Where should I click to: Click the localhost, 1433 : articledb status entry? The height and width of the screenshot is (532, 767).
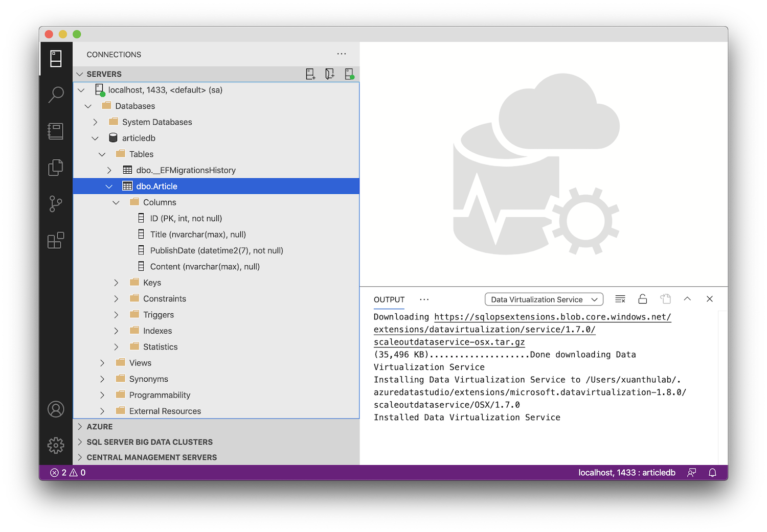[x=627, y=473]
